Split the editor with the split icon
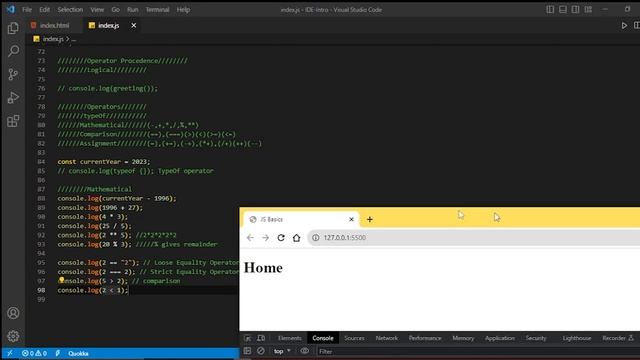The image size is (640, 360). [x=636, y=25]
